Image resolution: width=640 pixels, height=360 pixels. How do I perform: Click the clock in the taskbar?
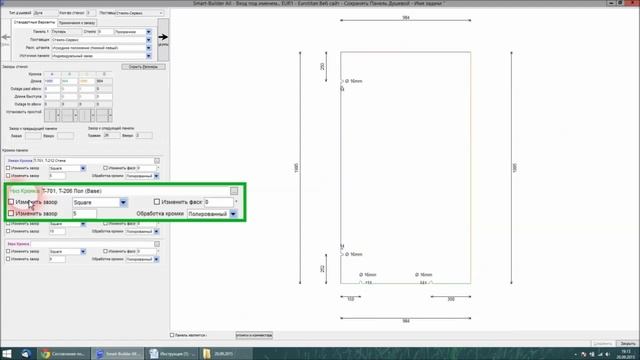click(x=626, y=354)
